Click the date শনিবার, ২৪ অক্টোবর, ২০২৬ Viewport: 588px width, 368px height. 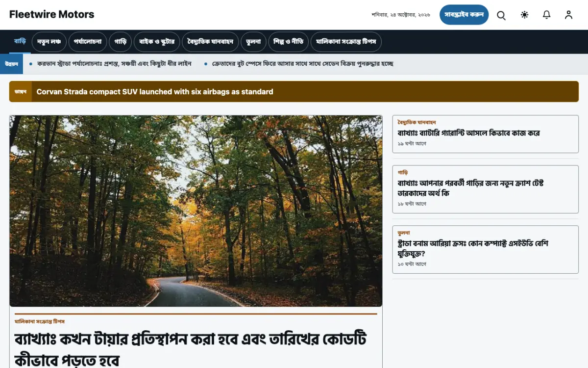click(401, 15)
